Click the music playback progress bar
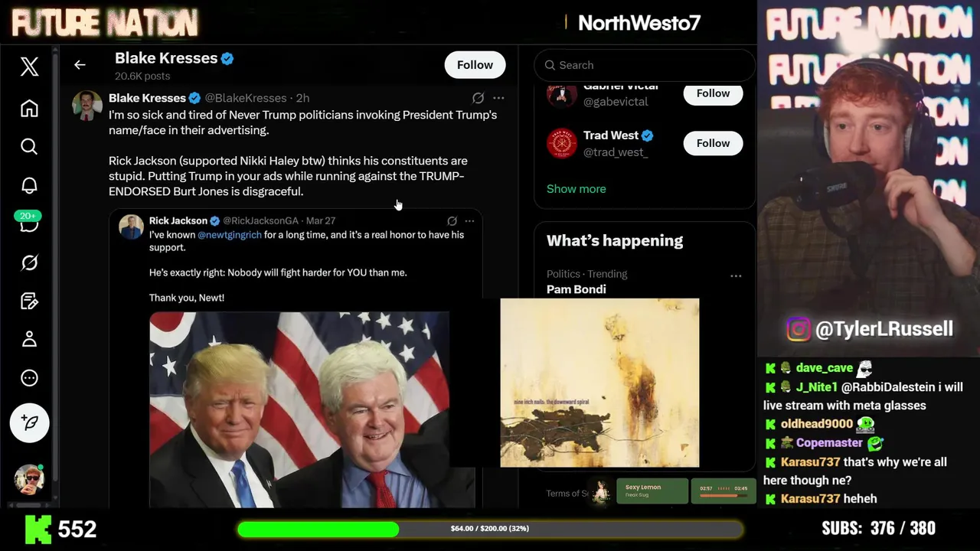980x551 pixels. 724,495
